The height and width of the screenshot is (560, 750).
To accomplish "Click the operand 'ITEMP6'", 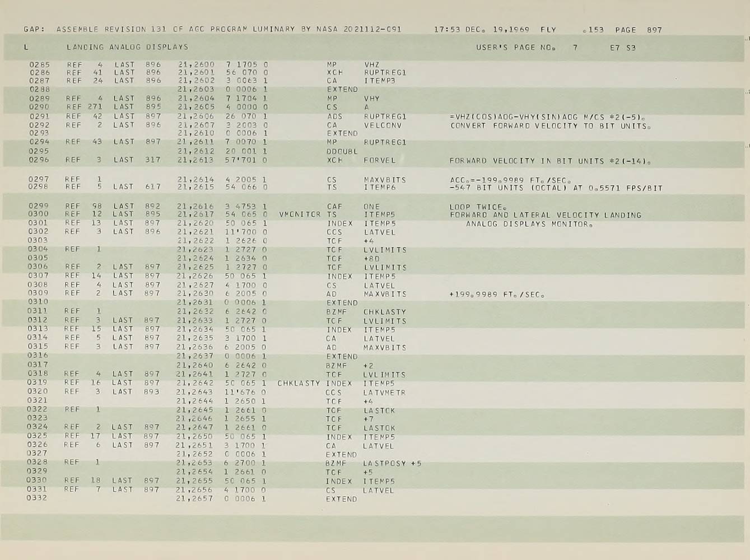I will click(379, 187).
